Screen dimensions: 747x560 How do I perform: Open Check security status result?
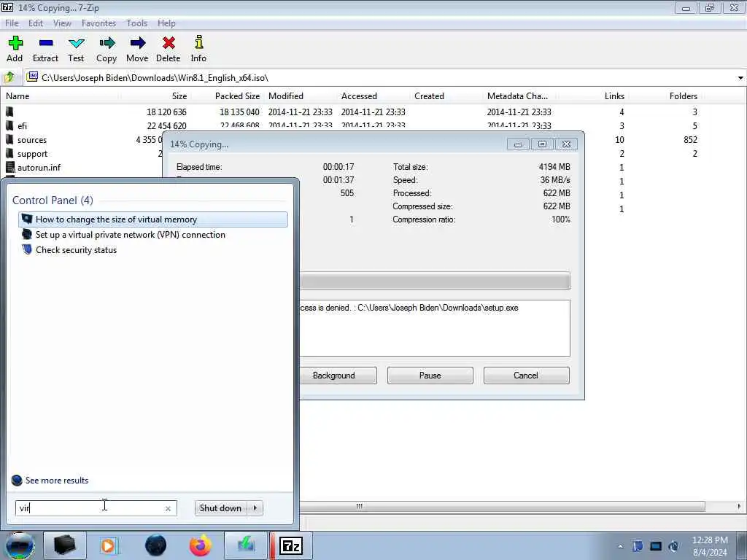click(x=153, y=249)
